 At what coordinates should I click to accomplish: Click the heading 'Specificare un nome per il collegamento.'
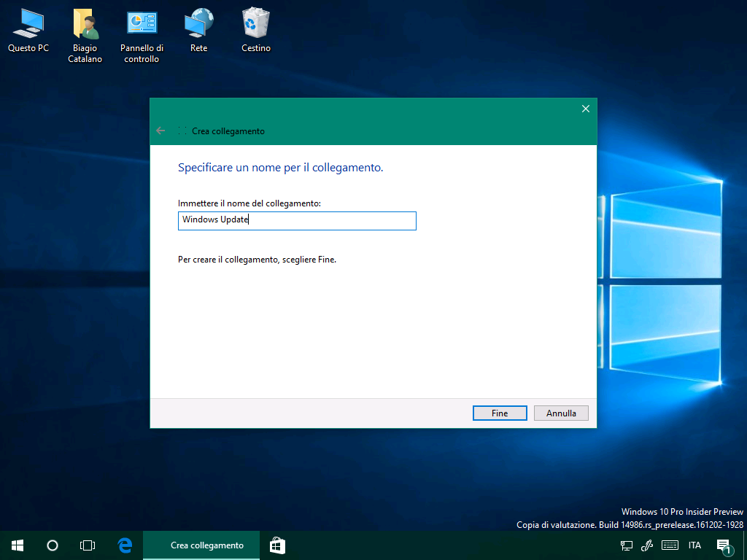281,168
